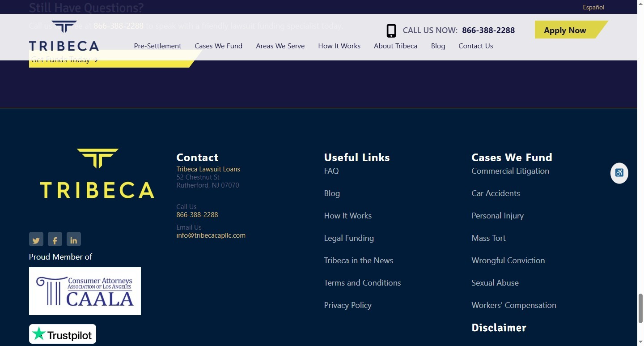Click the Twitter social icon
This screenshot has height=346, width=644.
click(x=36, y=239)
